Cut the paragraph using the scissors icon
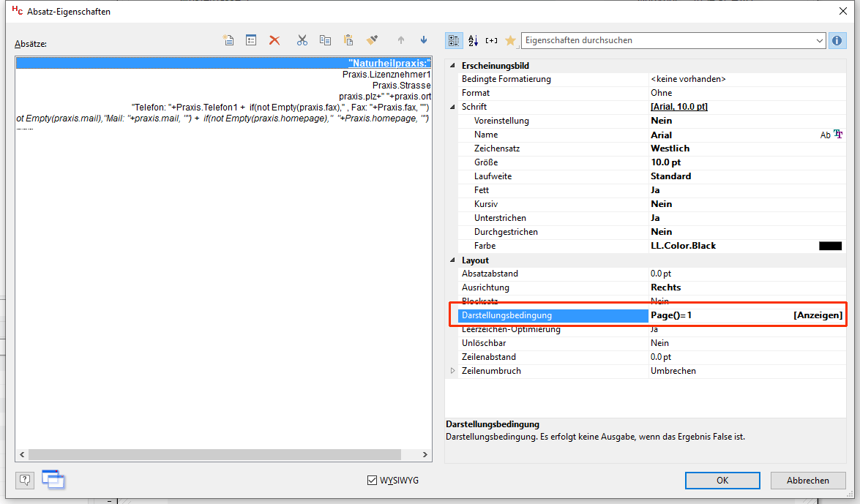Viewport: 860px width, 504px height. click(302, 41)
